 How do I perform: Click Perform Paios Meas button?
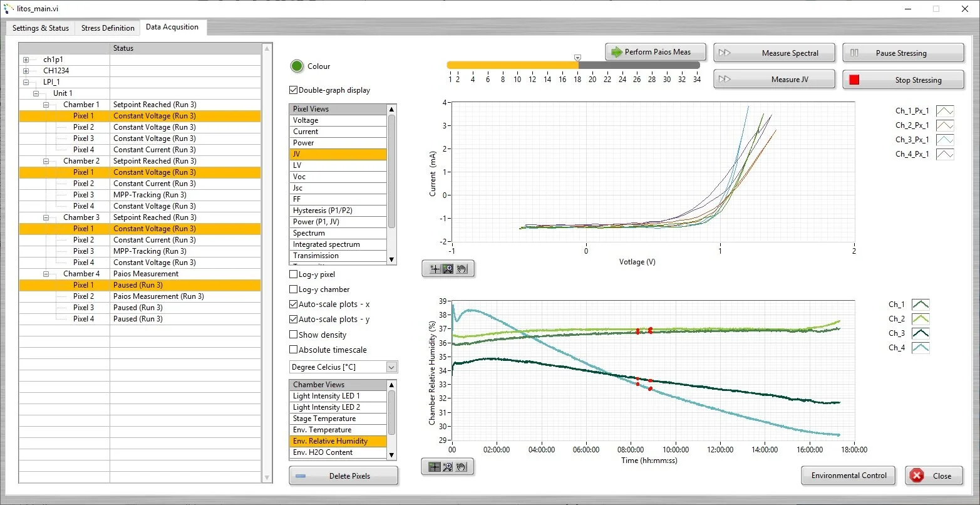656,52
